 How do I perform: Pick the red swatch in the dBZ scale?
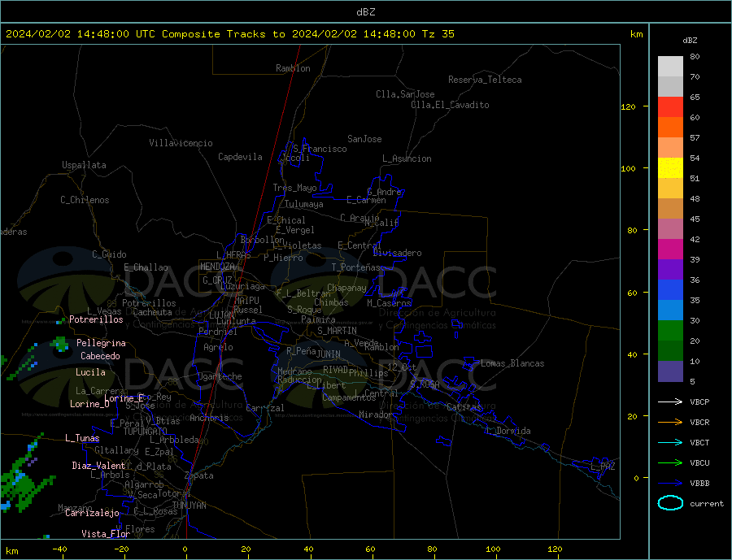pyautogui.click(x=670, y=106)
